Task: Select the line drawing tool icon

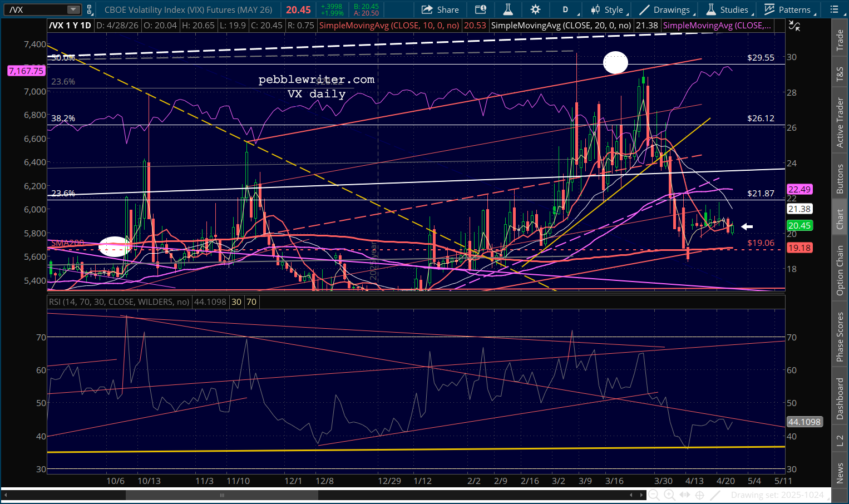Action: click(715, 495)
